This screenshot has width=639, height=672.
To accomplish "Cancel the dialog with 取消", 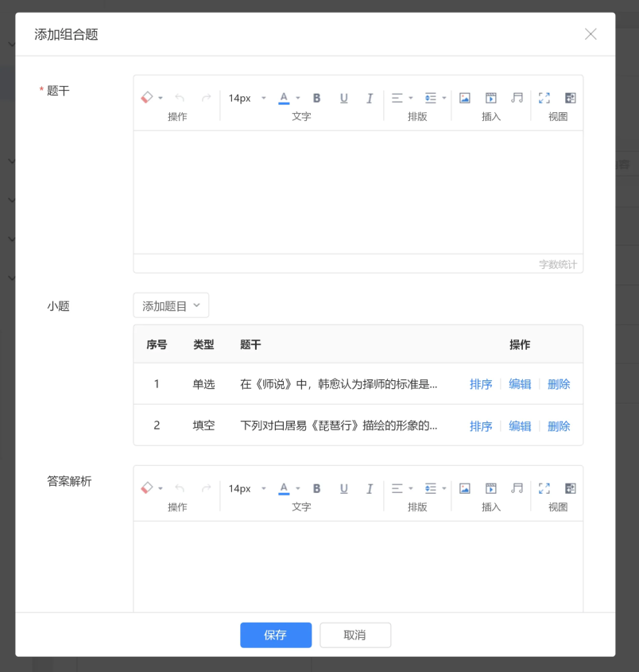I will 354,635.
